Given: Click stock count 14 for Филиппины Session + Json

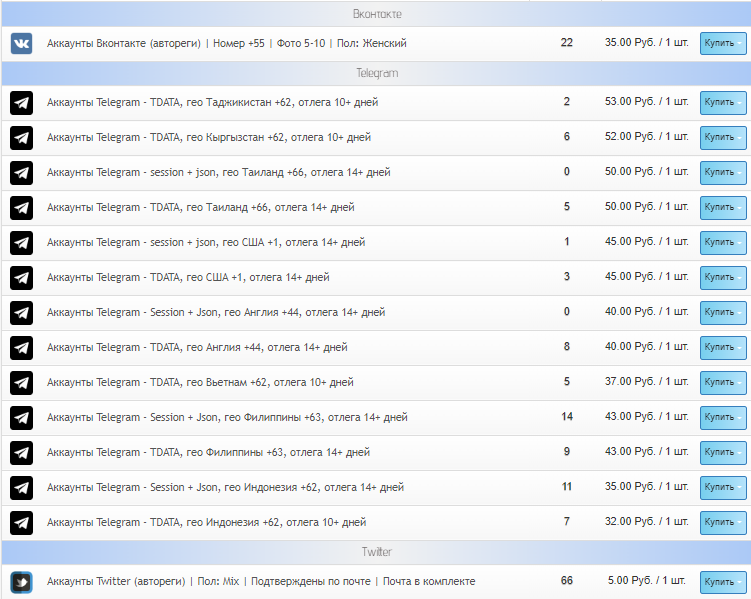Looking at the screenshot, I should tap(567, 417).
